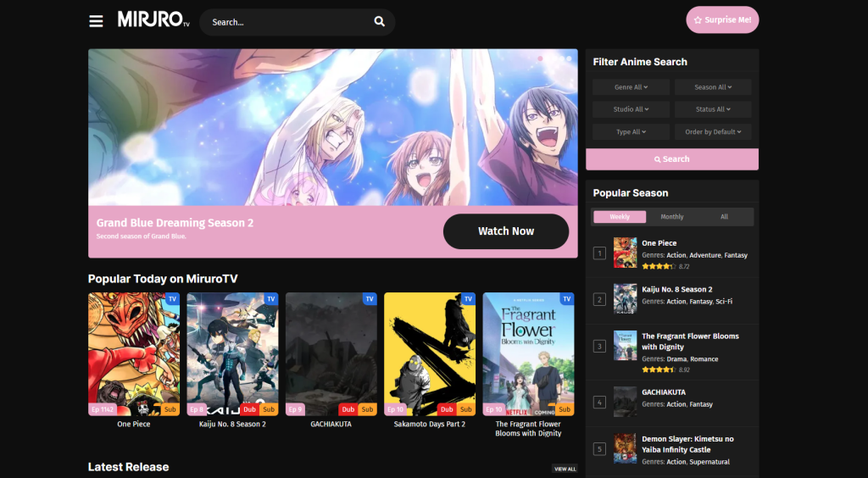
Task: Expand the Genre All dropdown
Action: (631, 86)
